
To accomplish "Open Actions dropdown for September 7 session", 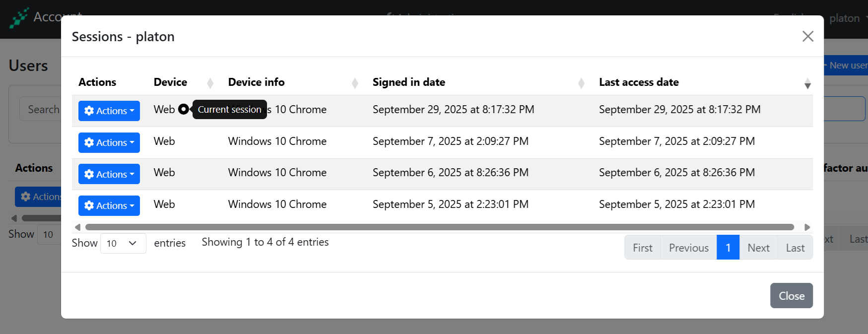I will coord(109,142).
